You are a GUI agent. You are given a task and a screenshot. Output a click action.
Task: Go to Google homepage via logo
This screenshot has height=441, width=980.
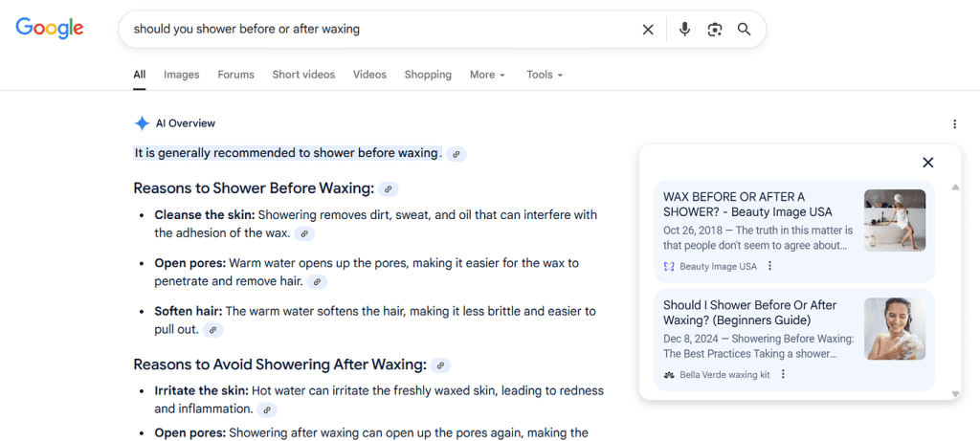(x=50, y=28)
